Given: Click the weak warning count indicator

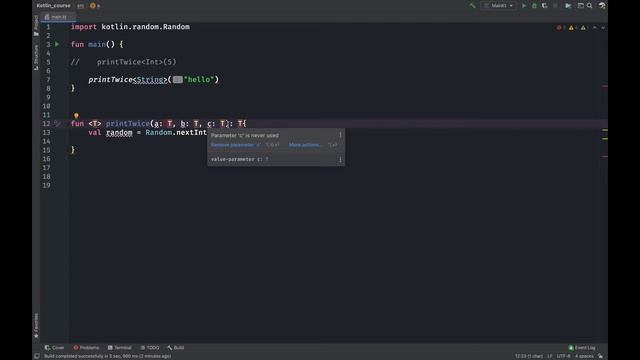Looking at the screenshot, I should tap(585, 28).
